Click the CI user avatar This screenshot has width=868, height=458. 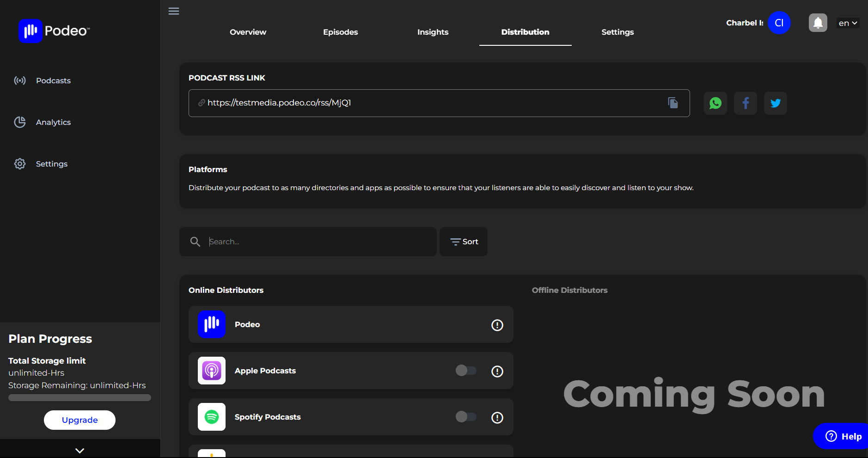click(x=779, y=23)
